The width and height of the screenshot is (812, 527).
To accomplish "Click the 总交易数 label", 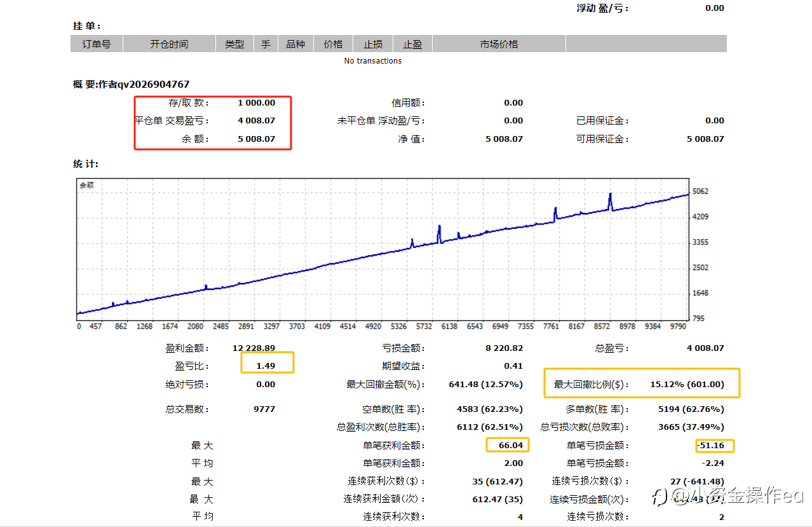I will (187, 409).
